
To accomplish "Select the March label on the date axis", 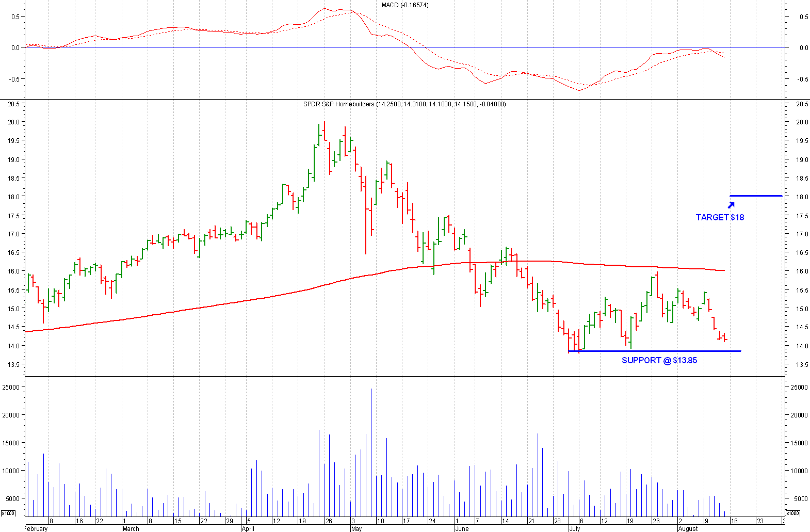I will (x=131, y=528).
